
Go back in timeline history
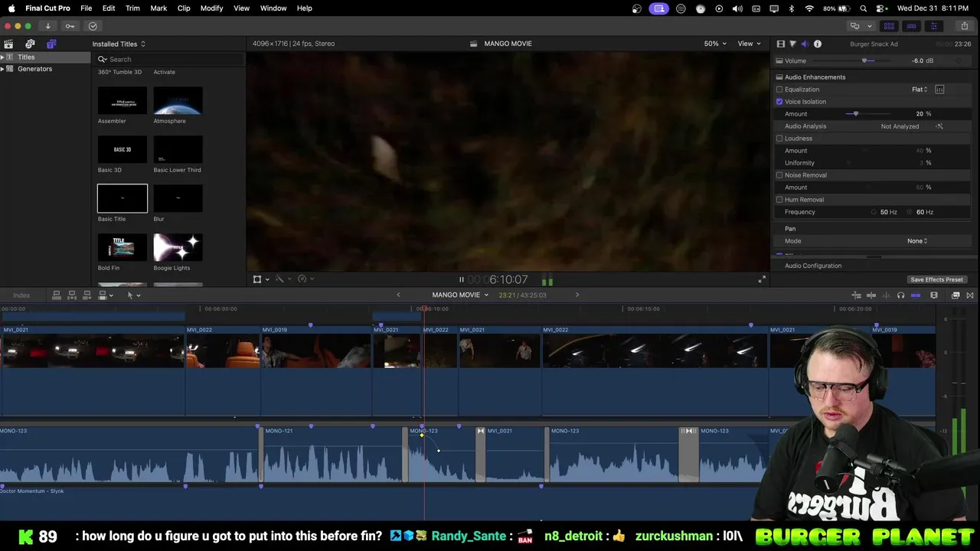coord(398,295)
